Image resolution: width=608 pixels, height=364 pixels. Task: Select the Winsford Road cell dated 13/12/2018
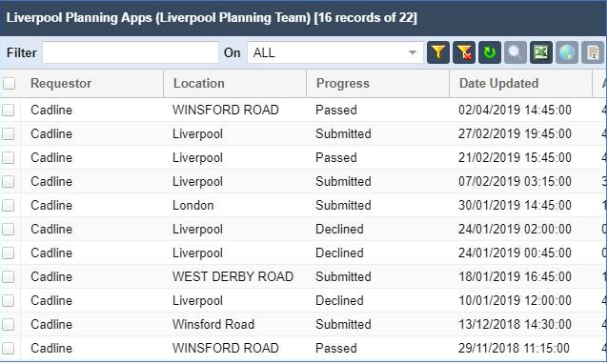pyautogui.click(x=213, y=325)
